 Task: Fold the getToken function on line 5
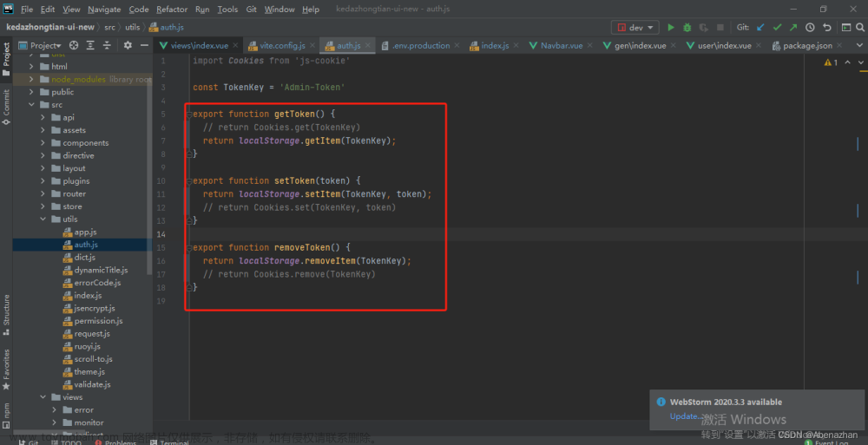pos(188,115)
